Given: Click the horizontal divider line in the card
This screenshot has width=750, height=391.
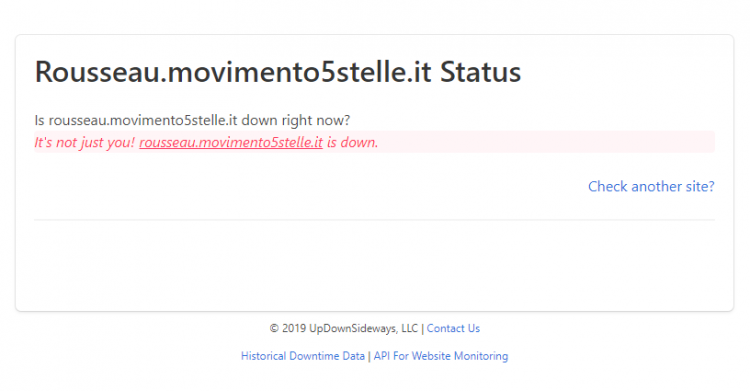Looking at the screenshot, I should tap(375, 220).
